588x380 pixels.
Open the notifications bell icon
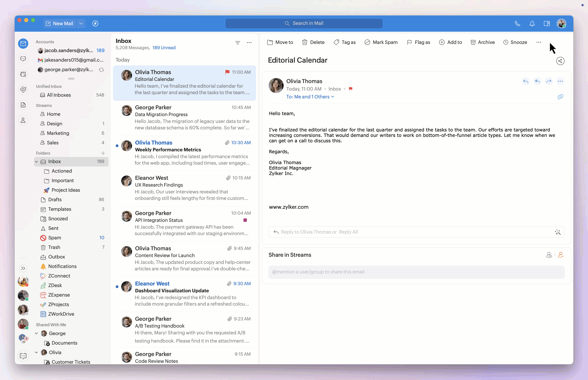[532, 23]
